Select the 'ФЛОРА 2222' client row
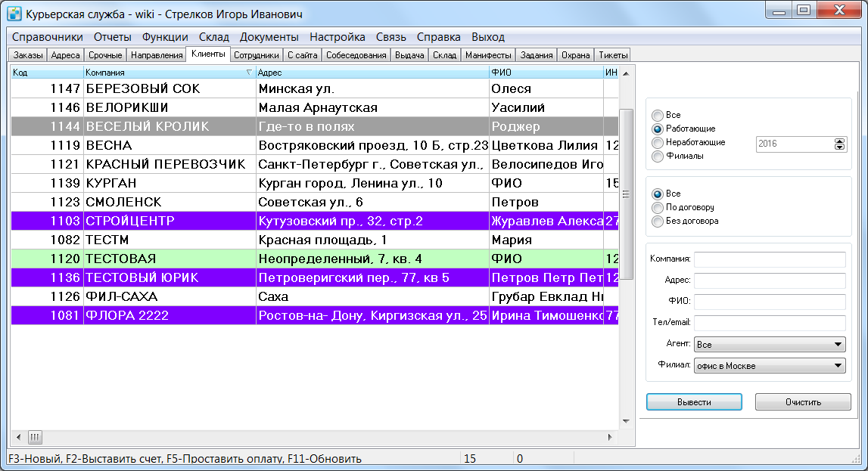This screenshot has height=471, width=868. point(314,316)
